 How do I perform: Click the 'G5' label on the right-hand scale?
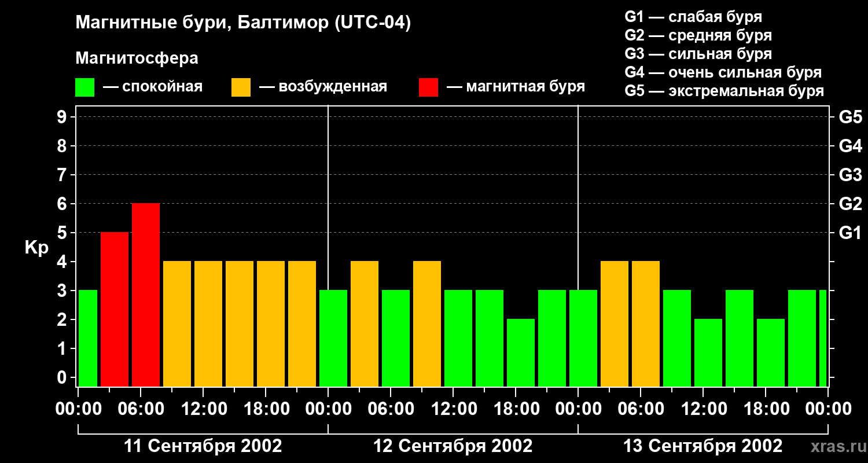point(850,117)
